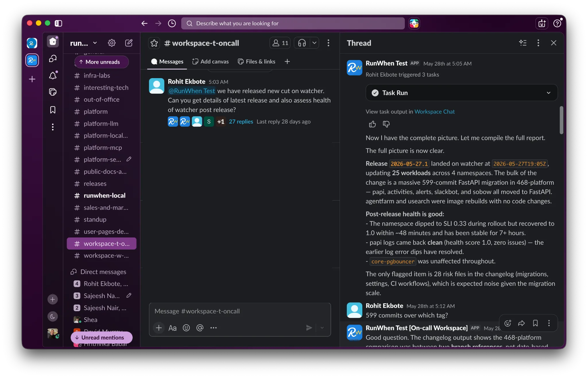588x378 pixels.
Task: Open send options dropdown arrow
Action: 322,328
